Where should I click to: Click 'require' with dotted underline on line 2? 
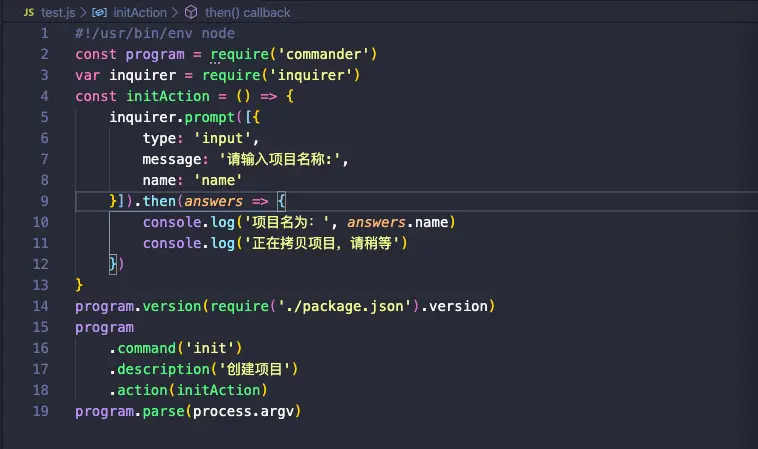(239, 54)
